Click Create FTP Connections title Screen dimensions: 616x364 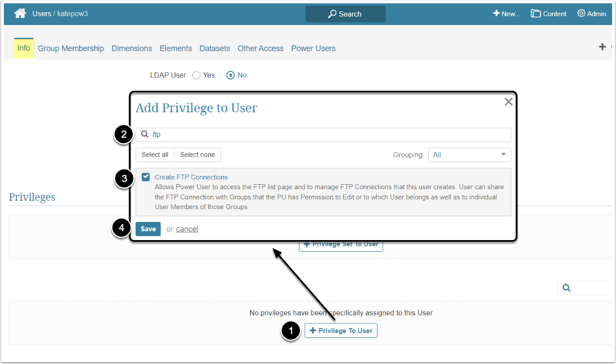click(191, 177)
